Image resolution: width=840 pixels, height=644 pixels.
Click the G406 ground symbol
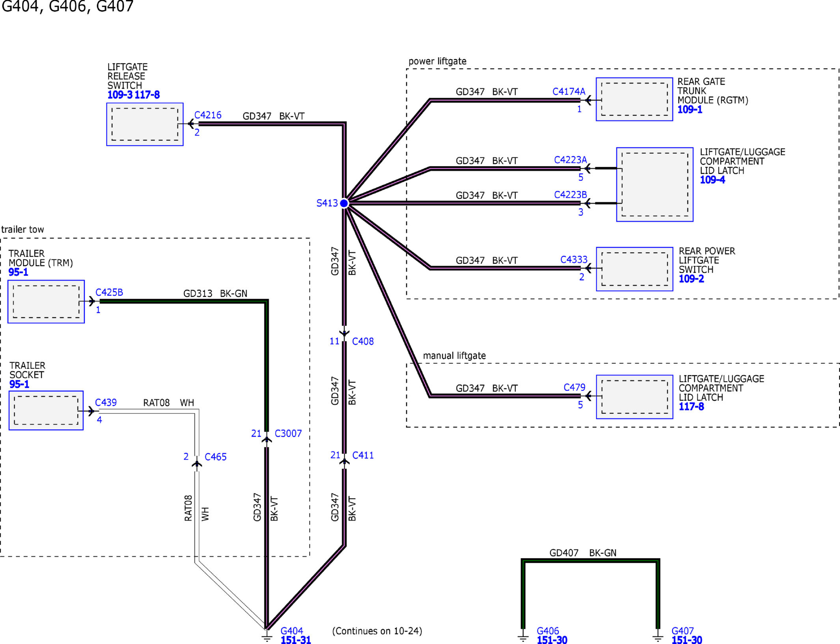pyautogui.click(x=523, y=636)
